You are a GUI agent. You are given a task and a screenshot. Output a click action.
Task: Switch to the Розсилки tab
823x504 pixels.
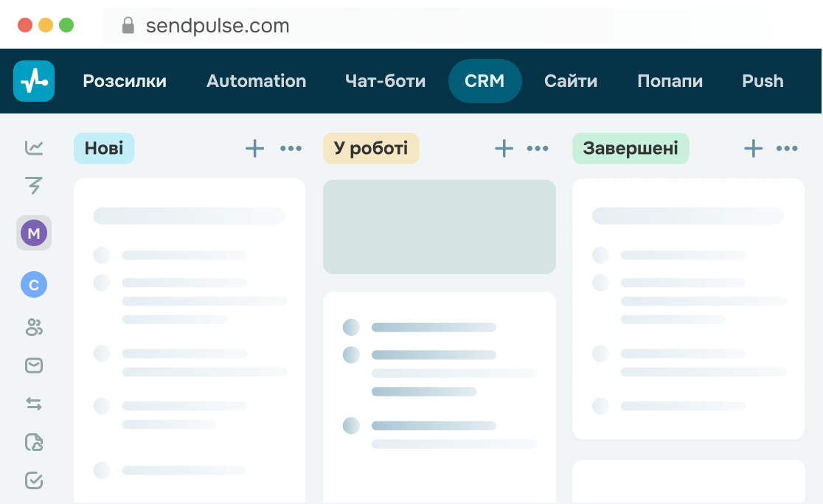coord(125,81)
